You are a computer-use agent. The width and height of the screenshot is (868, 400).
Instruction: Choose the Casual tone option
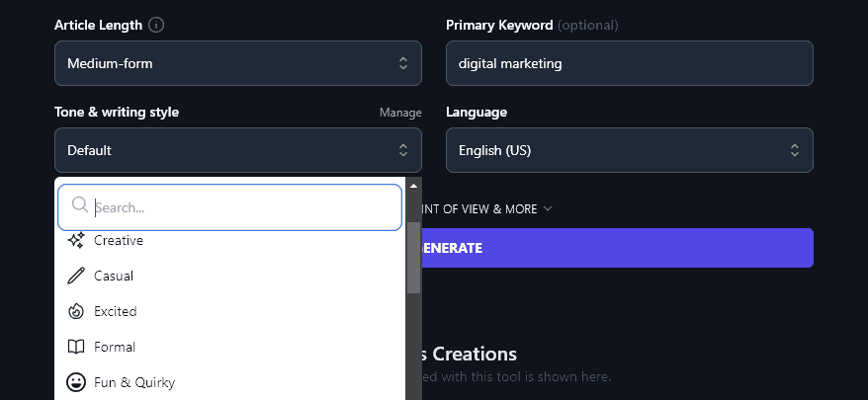[x=114, y=276]
